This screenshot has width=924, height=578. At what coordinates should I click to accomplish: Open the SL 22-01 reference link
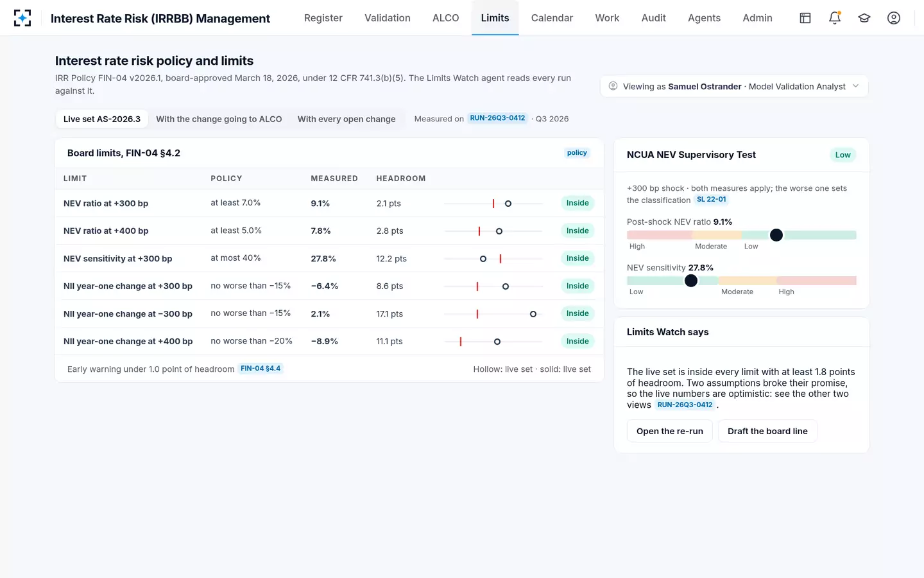coord(712,200)
